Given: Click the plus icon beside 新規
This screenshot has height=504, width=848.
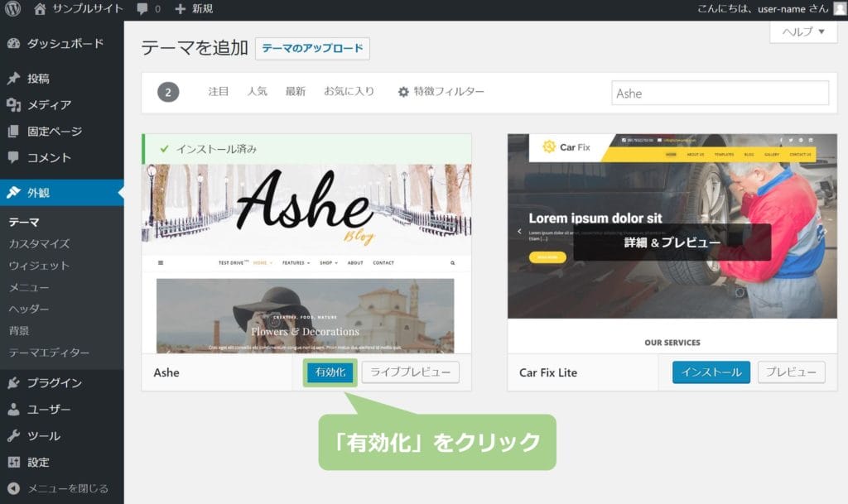Looking at the screenshot, I should [x=181, y=9].
